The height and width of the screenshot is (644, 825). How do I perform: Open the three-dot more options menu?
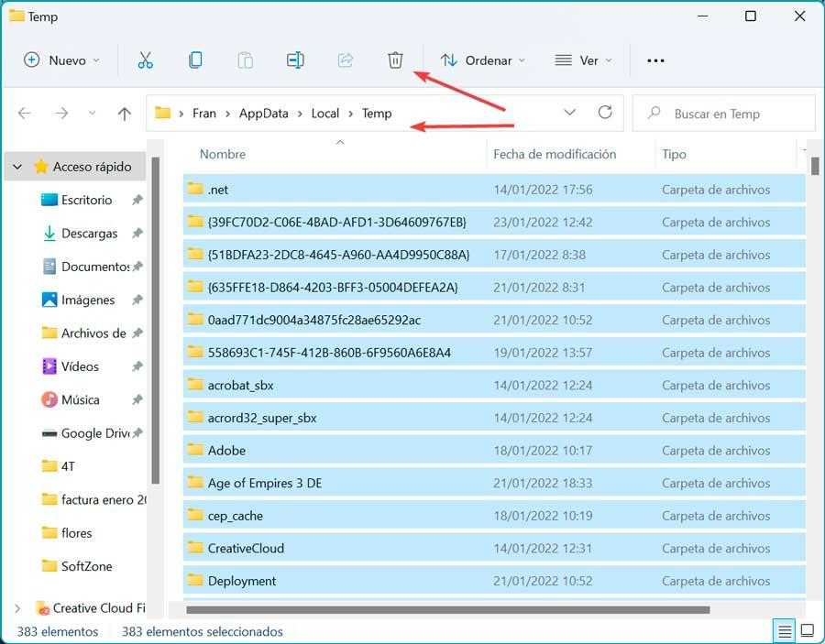click(655, 60)
